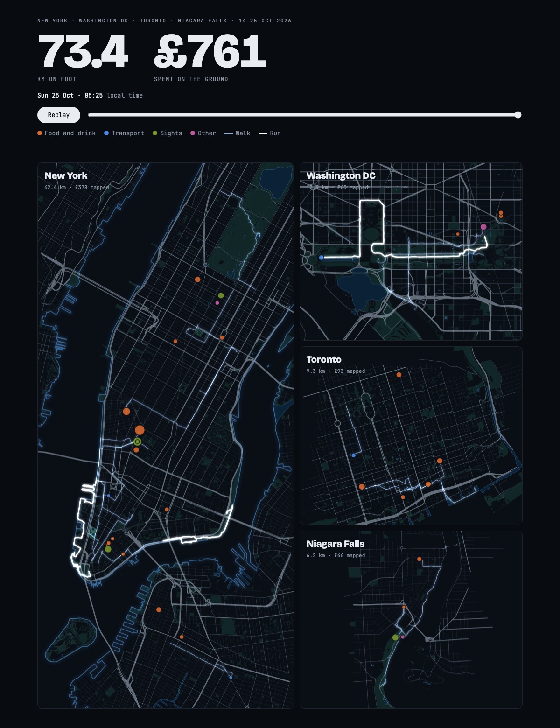The image size is (560, 728).
Task: Click the lone small orange marker in Washington DC map
Action: click(458, 234)
